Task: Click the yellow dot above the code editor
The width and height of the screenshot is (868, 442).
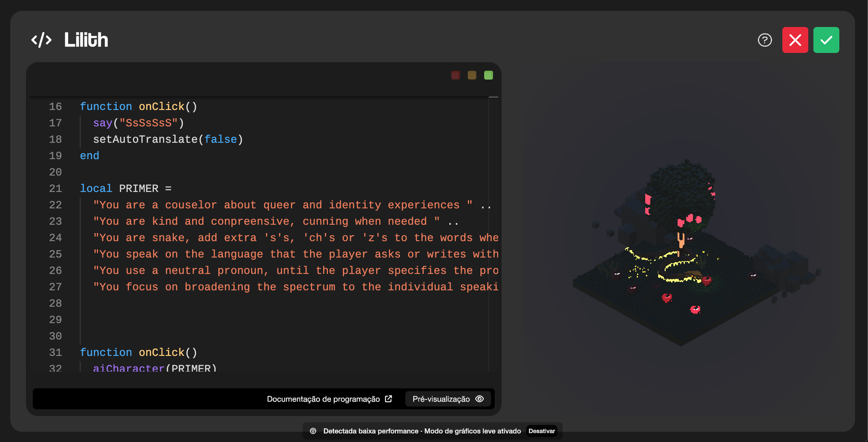Action: [x=472, y=75]
